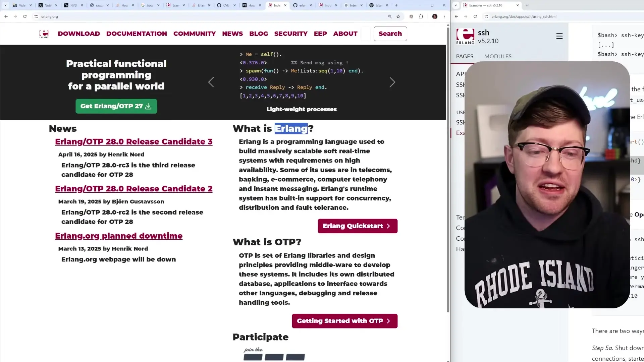Close the 'Examples — ssh v5.2.10' tab
The width and height of the screenshot is (644, 362).
click(x=518, y=5)
